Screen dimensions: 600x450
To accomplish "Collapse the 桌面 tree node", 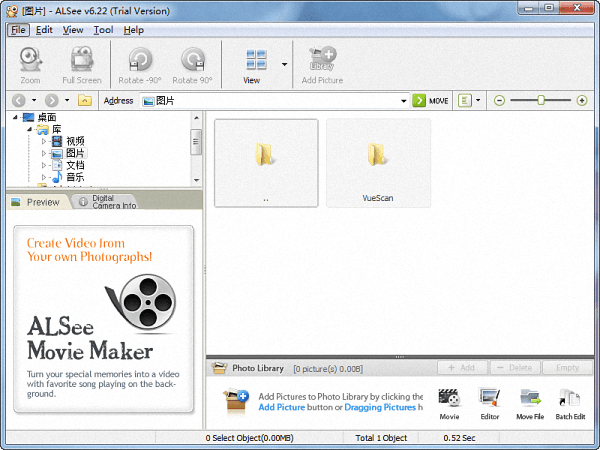I will point(15,117).
